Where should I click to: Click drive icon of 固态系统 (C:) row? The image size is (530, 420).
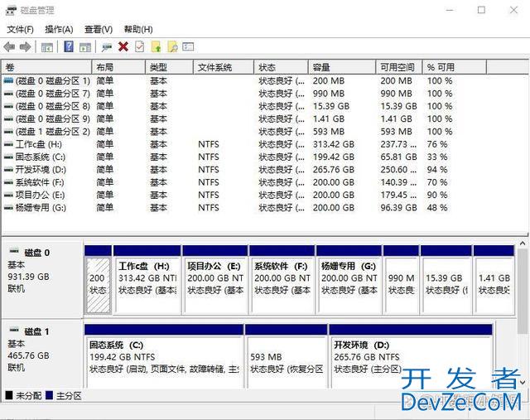coord(8,157)
